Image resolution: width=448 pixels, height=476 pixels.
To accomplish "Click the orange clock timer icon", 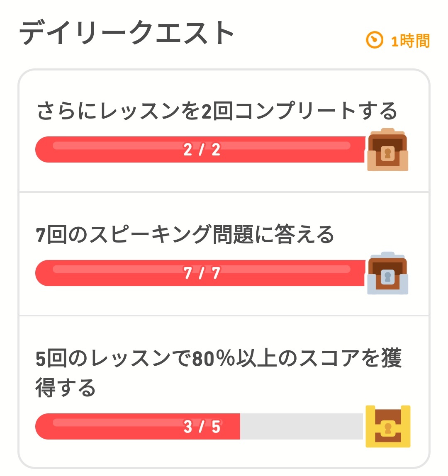I will pyautogui.click(x=375, y=40).
